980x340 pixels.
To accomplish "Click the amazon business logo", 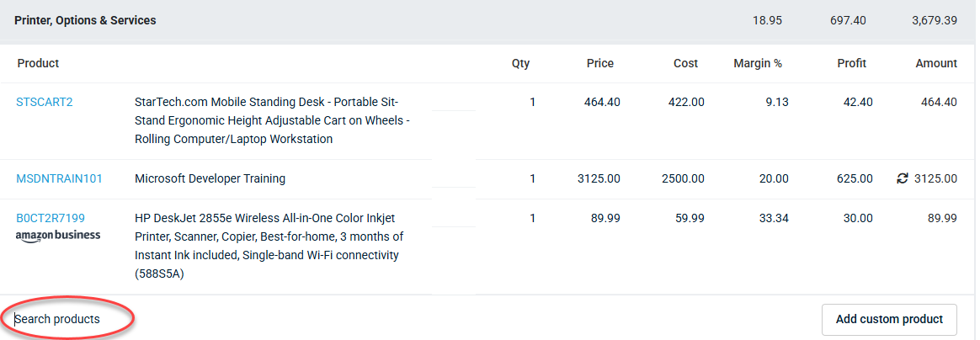I will tap(57, 236).
